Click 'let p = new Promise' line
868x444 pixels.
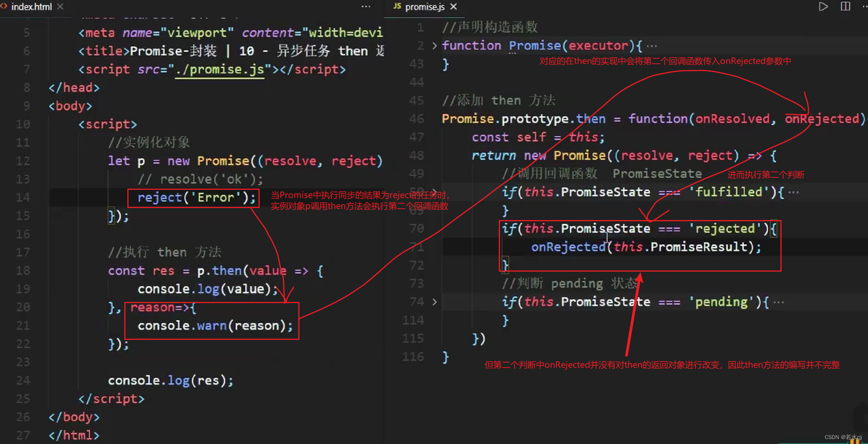pyautogui.click(x=245, y=161)
